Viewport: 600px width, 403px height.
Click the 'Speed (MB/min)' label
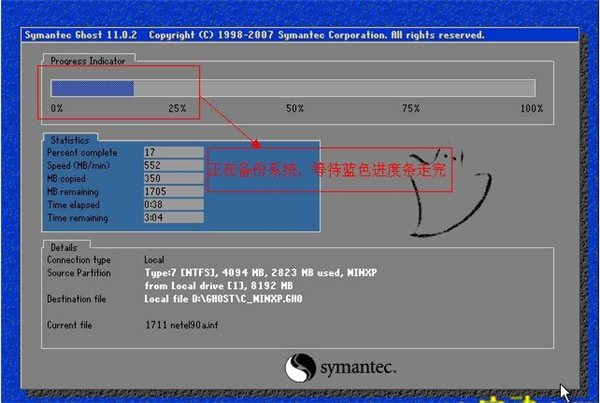[x=78, y=165]
